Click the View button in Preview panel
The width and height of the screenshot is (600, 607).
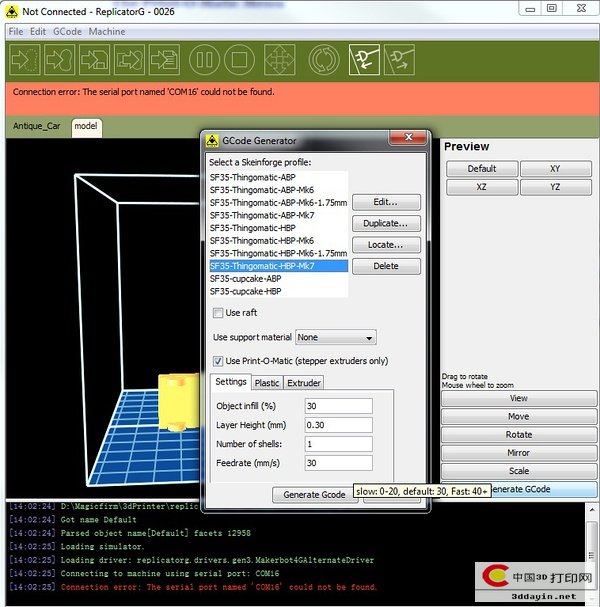pyautogui.click(x=519, y=398)
